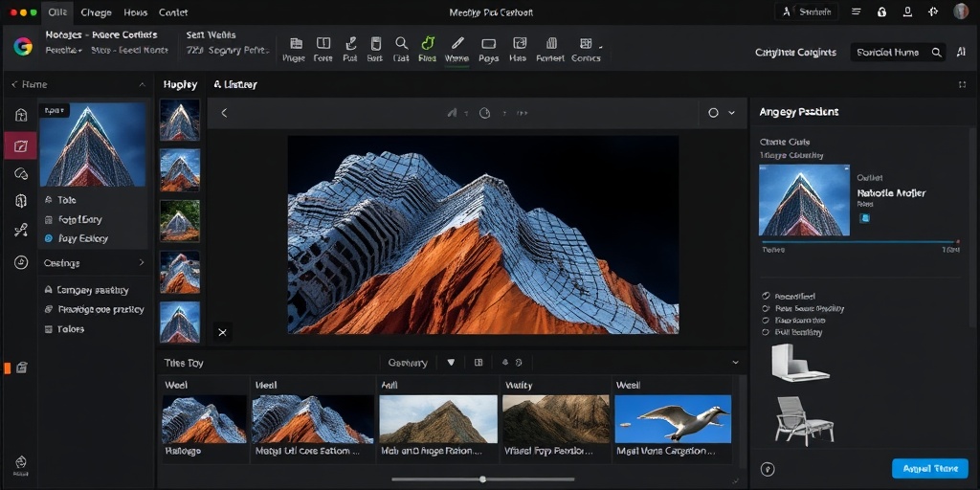
Task: Open the bell notifications icon
Action: click(907, 11)
